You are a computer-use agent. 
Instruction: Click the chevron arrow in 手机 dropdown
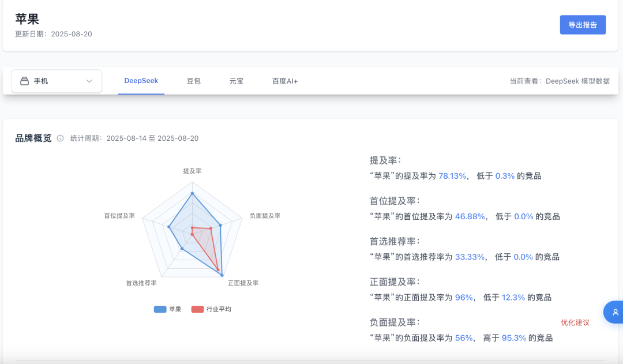pos(89,81)
